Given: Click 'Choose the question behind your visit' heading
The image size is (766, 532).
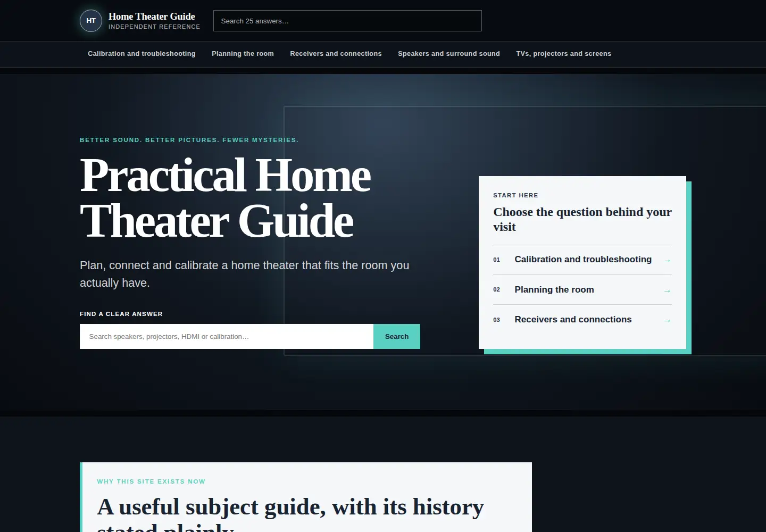Looking at the screenshot, I should click(582, 219).
